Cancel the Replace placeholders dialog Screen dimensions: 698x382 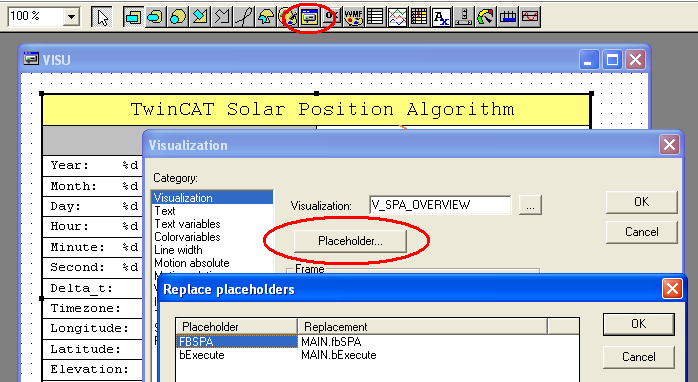coord(638,357)
